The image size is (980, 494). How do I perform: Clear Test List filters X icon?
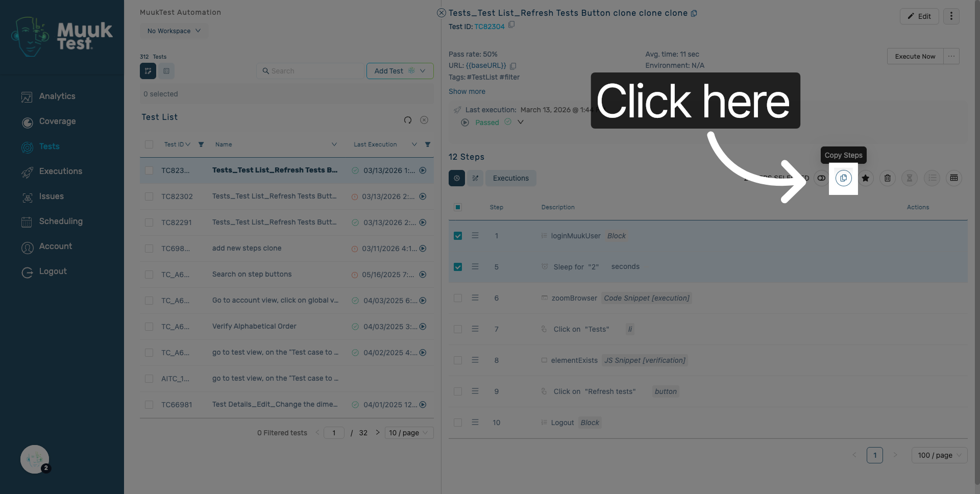[424, 120]
